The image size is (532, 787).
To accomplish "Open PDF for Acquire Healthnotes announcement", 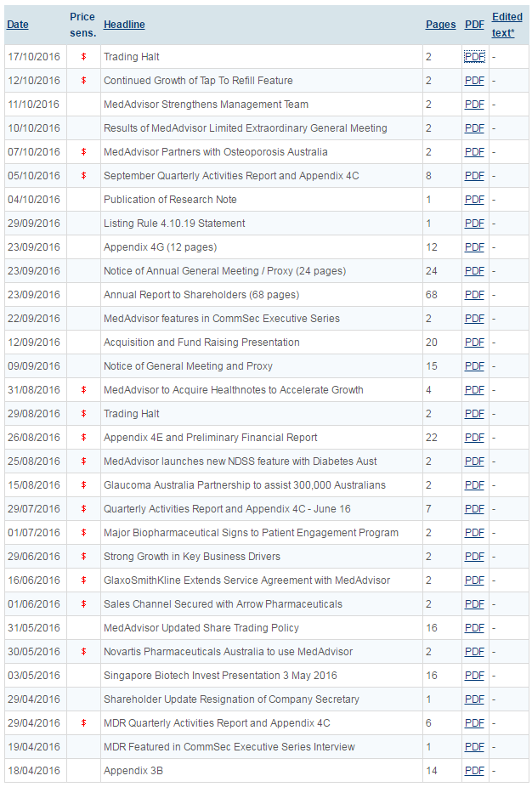I will pyautogui.click(x=474, y=390).
